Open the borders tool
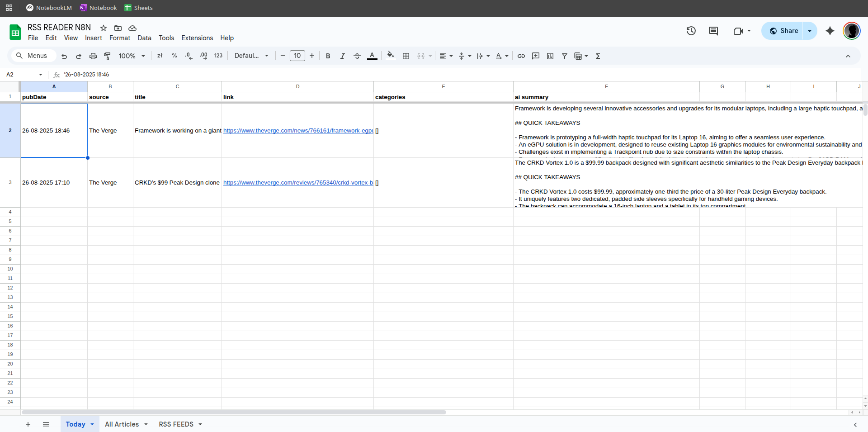868x432 pixels. [406, 56]
